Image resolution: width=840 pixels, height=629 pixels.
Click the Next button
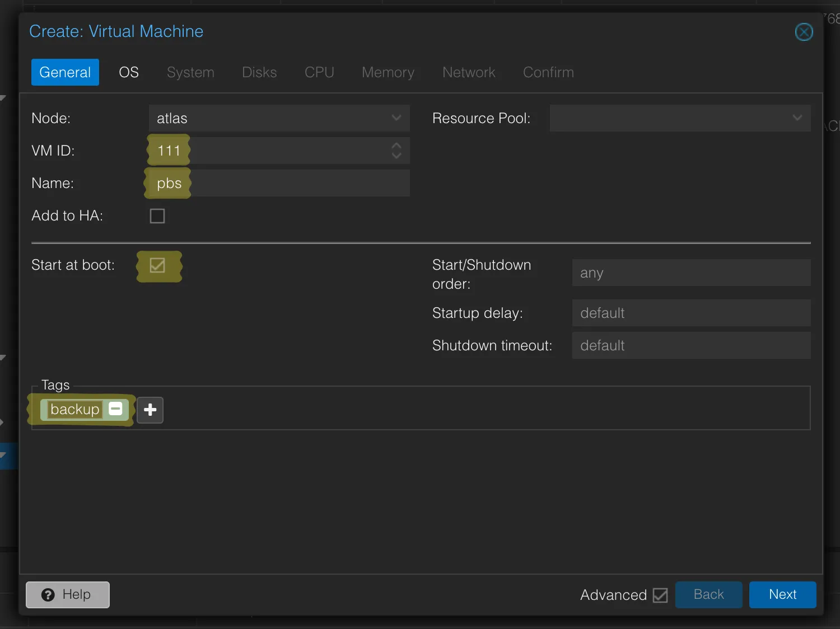tap(783, 594)
